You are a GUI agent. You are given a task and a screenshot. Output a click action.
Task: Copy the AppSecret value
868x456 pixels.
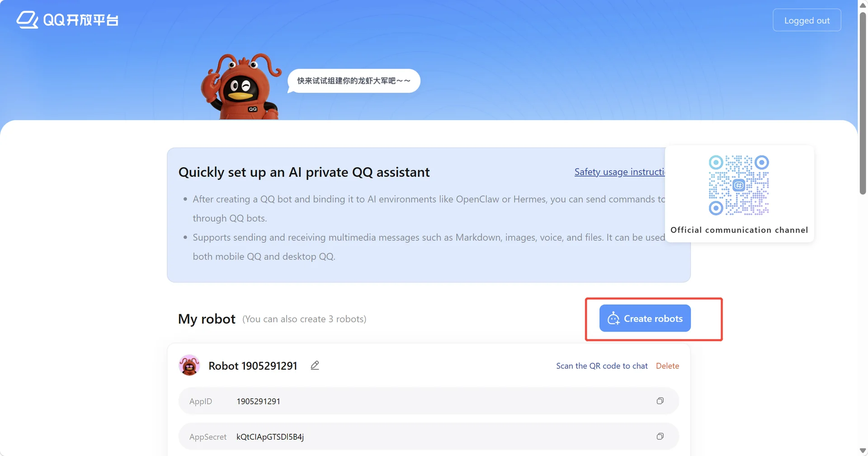[660, 437]
